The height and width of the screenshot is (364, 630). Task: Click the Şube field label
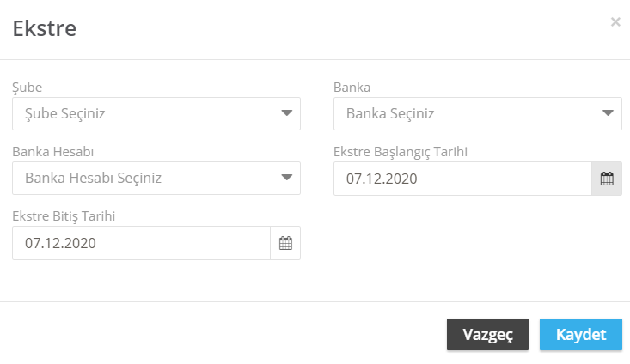tap(28, 88)
